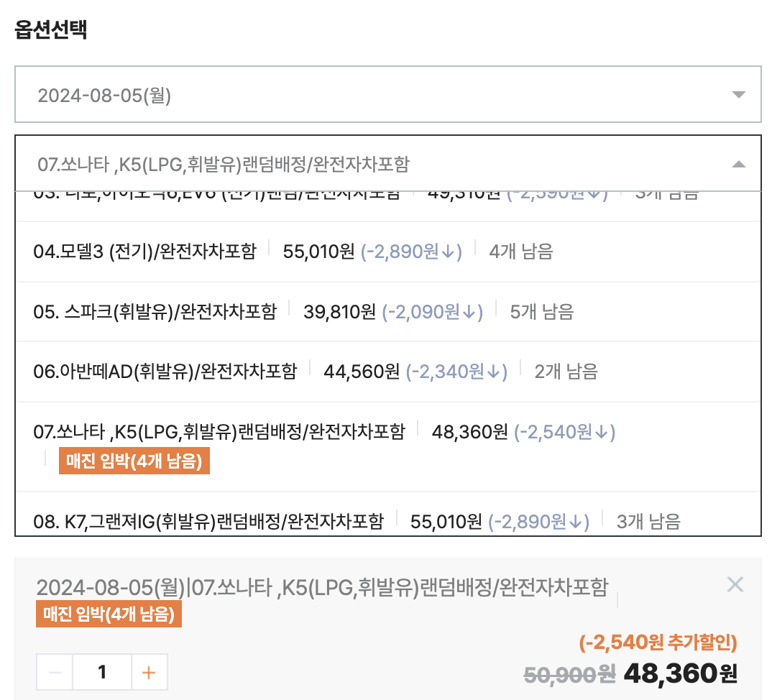Viewport: 772px width, 700px height.
Task: Click (-2,090원↓) discount for 스파크
Action: click(432, 312)
